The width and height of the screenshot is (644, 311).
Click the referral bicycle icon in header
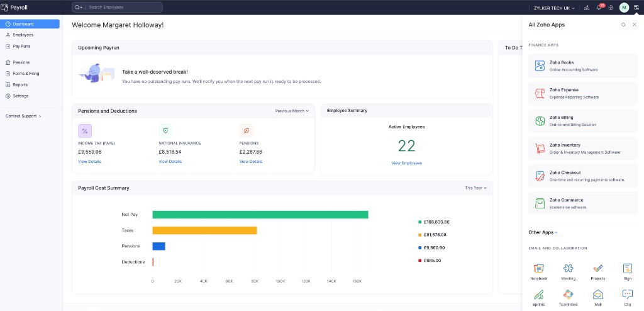[587, 8]
